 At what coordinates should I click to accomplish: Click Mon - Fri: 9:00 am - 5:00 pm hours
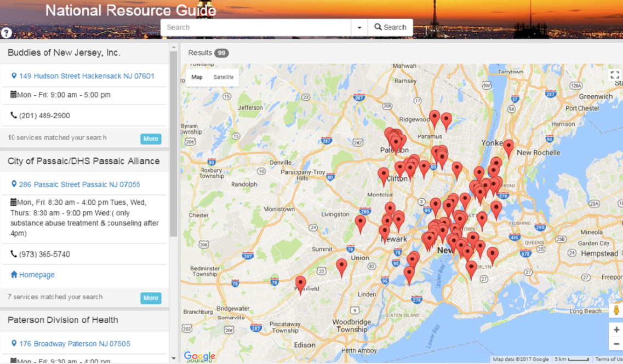(x=64, y=95)
